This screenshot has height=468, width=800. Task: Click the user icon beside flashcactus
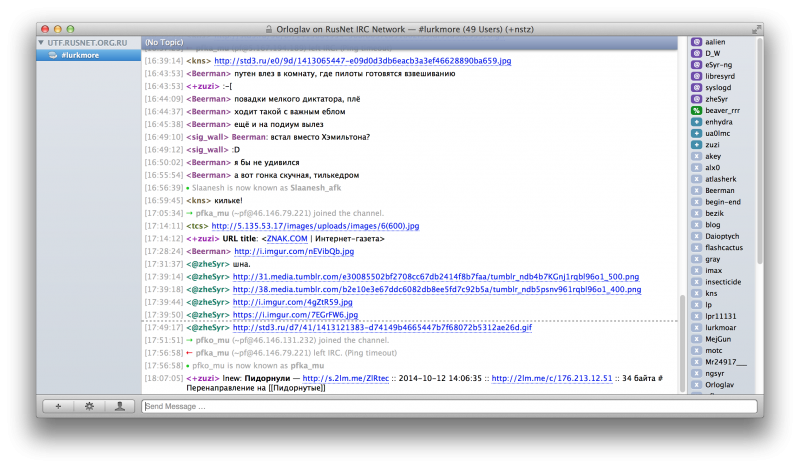[696, 248]
